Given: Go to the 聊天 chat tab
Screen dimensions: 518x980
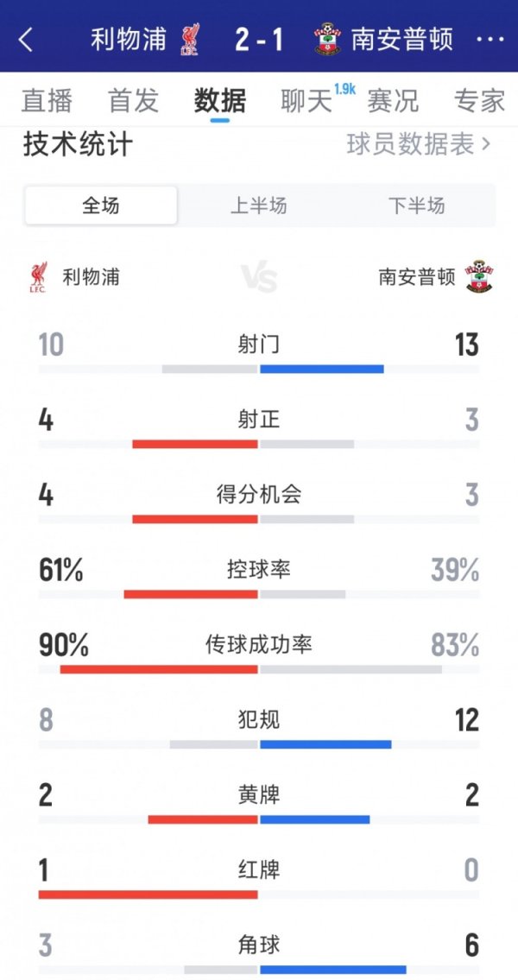Looking at the screenshot, I should click(306, 100).
